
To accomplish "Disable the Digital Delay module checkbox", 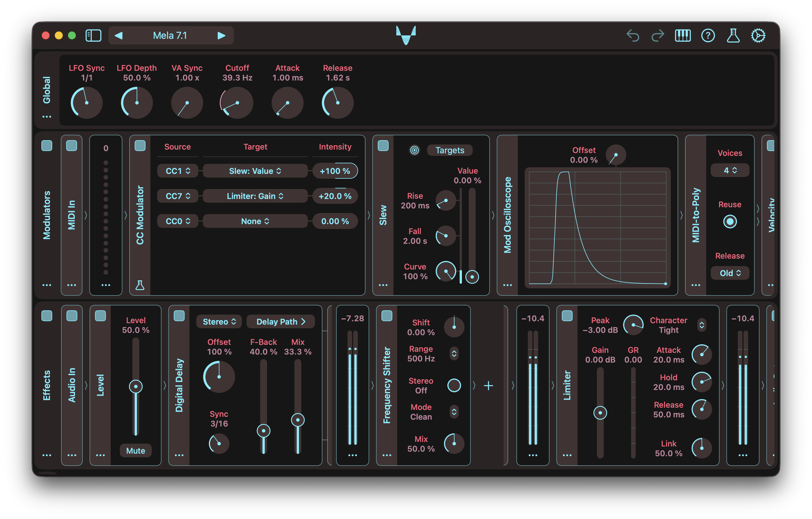I will point(179,316).
